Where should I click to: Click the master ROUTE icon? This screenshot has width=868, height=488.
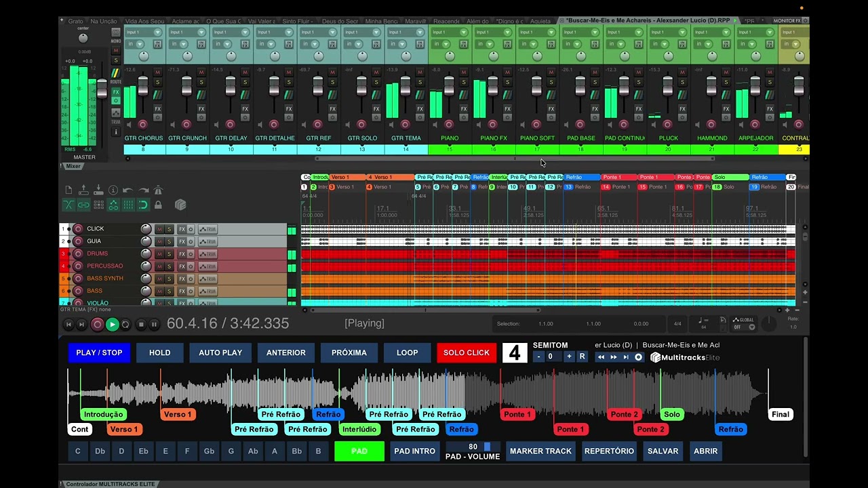(115, 74)
